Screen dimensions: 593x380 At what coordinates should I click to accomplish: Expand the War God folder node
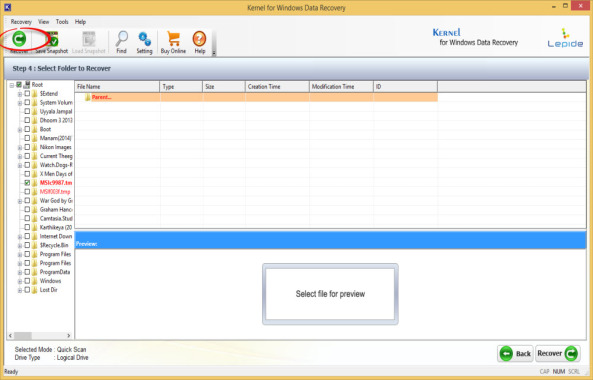tap(20, 201)
